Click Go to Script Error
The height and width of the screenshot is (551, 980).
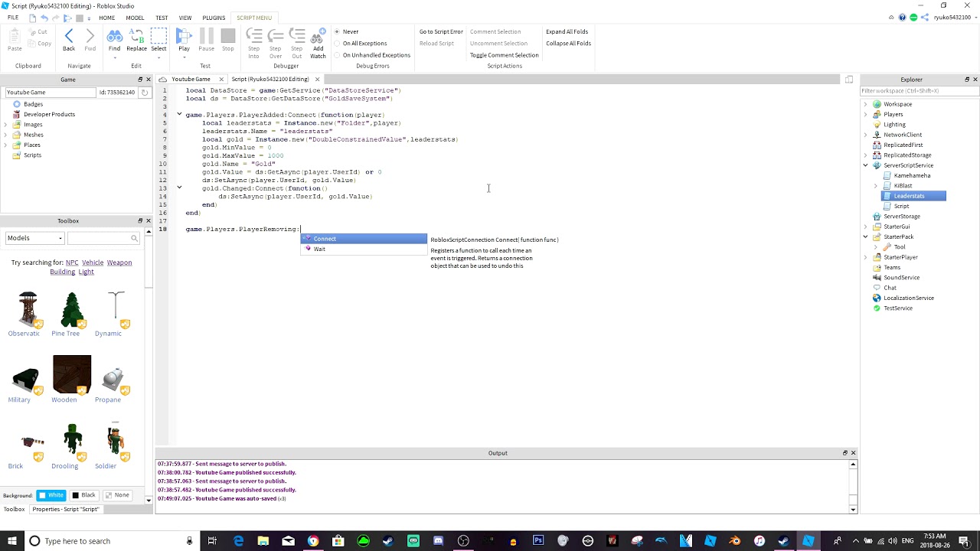click(x=441, y=31)
